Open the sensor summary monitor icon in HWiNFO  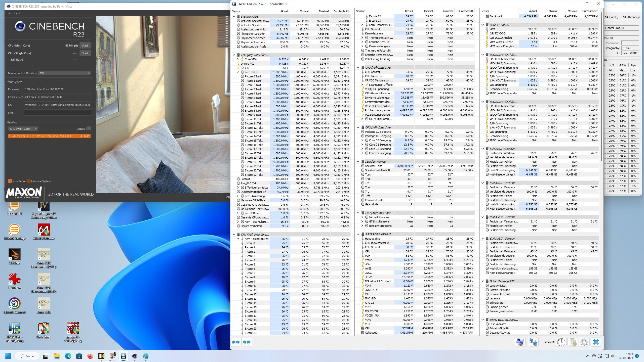pos(520,342)
